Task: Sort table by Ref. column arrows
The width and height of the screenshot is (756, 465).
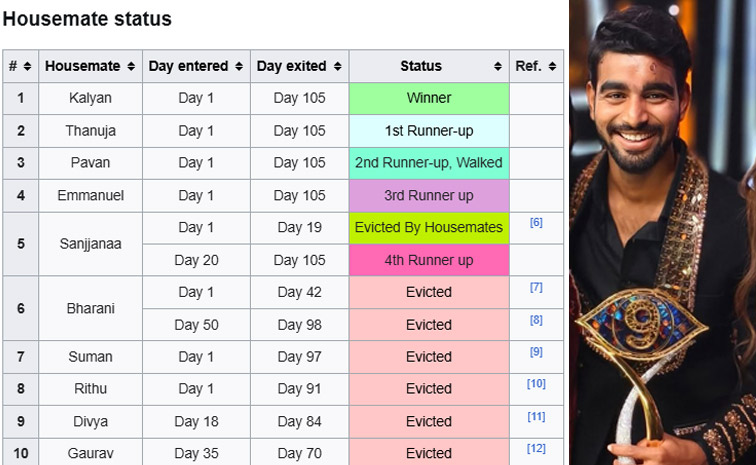Action: pyautogui.click(x=552, y=66)
